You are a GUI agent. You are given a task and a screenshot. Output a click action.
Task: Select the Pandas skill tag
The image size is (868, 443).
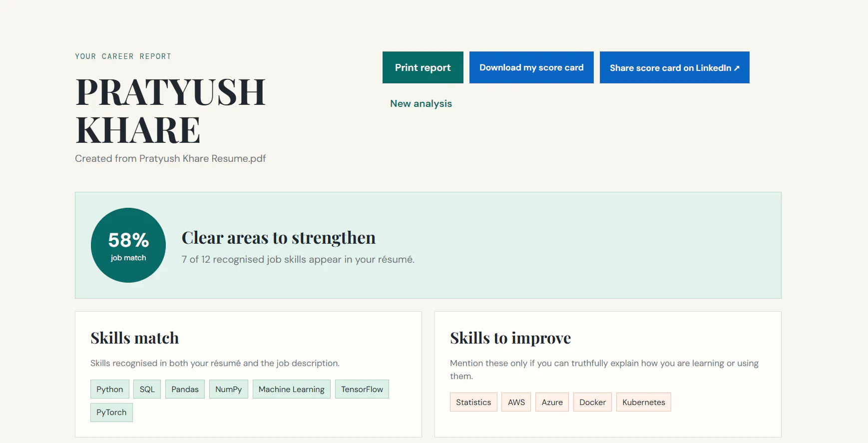point(185,389)
